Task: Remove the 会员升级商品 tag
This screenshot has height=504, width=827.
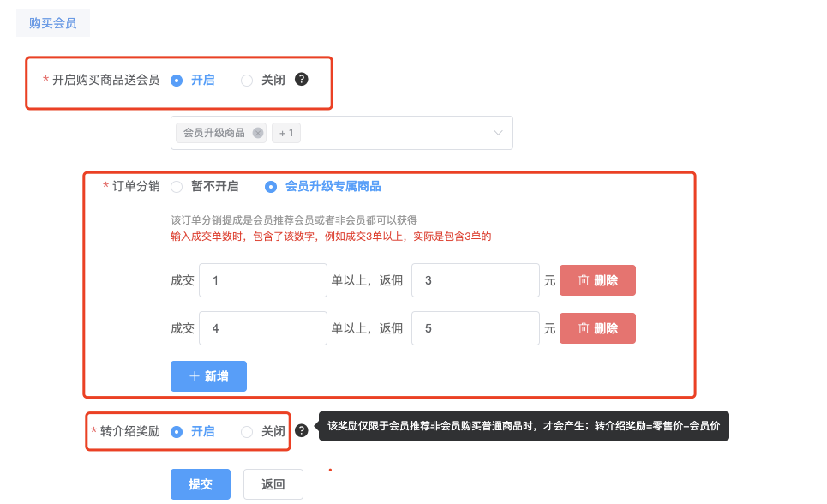Action: pos(258,133)
